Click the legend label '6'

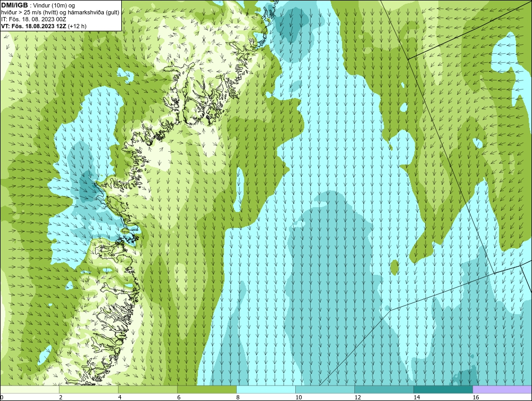[179, 397]
